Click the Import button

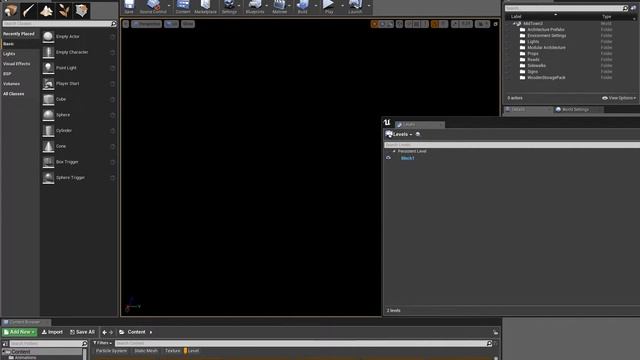(x=52, y=332)
